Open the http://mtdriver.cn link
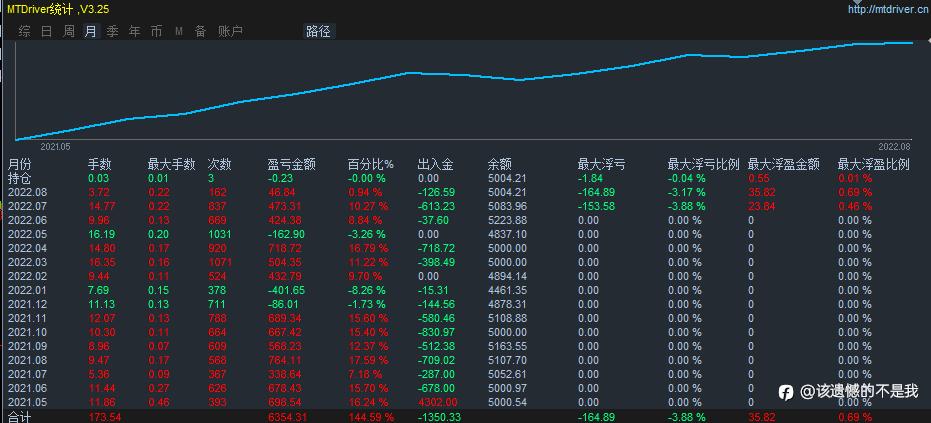The height and width of the screenshot is (423, 931). click(889, 10)
